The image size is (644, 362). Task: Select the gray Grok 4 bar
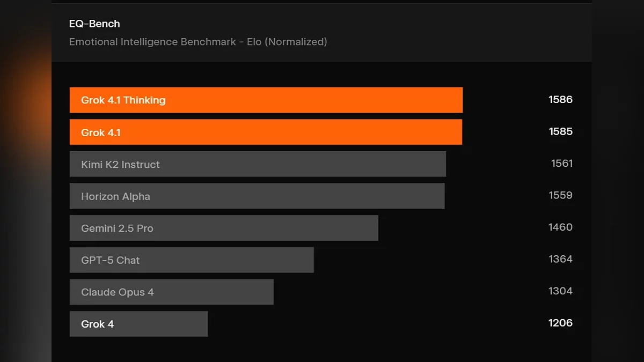(x=138, y=324)
